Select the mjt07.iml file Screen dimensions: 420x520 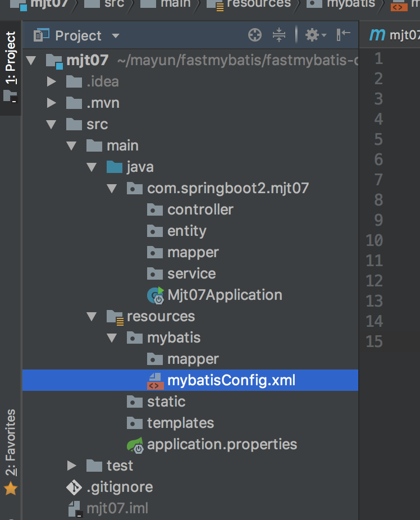tap(117, 509)
